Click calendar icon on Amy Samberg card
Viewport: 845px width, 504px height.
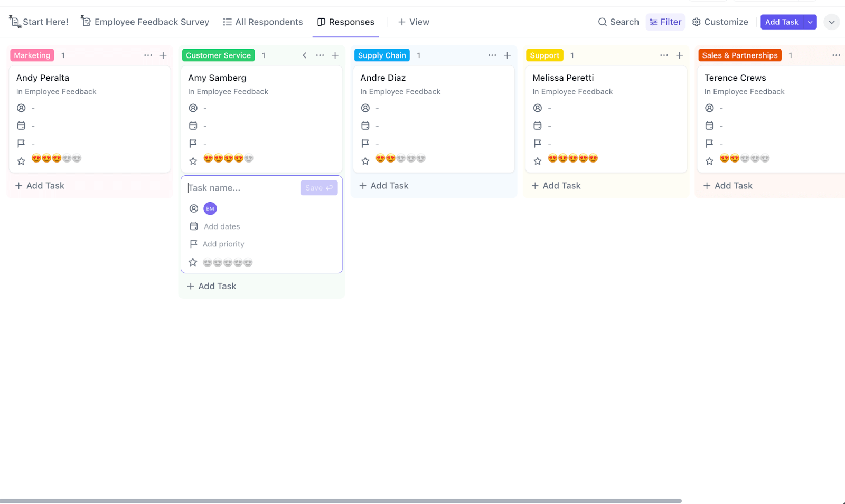pyautogui.click(x=193, y=126)
